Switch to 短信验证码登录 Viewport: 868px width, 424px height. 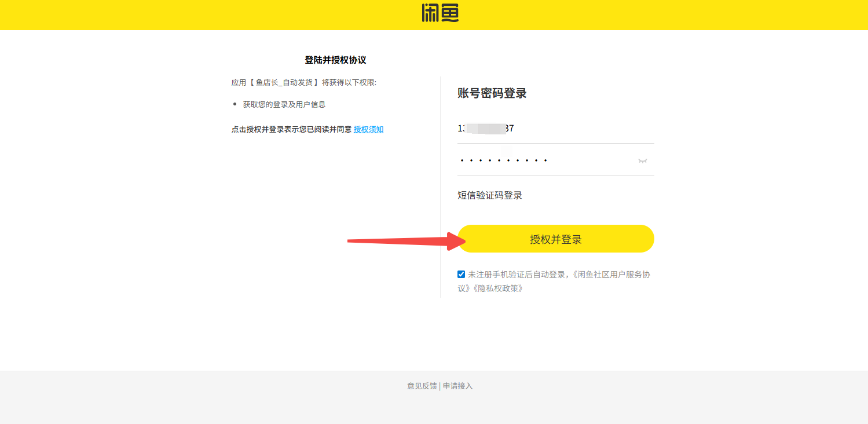coord(490,196)
